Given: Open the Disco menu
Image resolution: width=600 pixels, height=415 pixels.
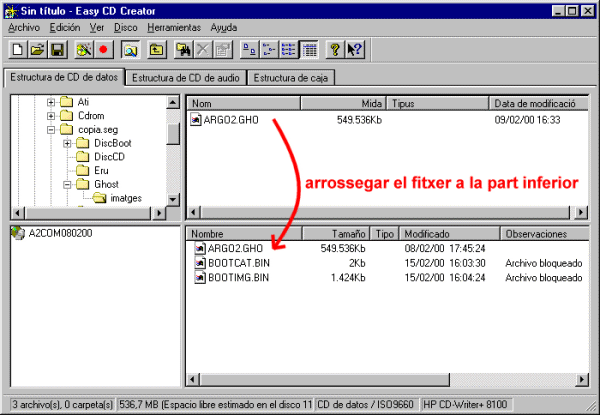Looking at the screenshot, I should click(126, 28).
